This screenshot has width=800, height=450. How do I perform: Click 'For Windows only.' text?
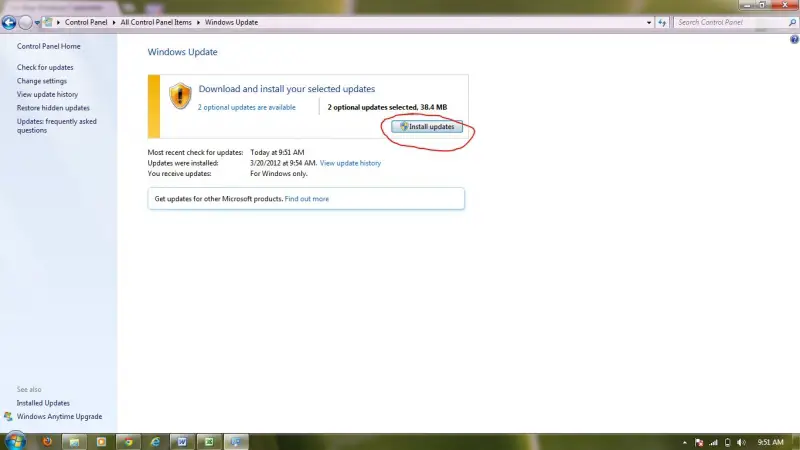(279, 174)
